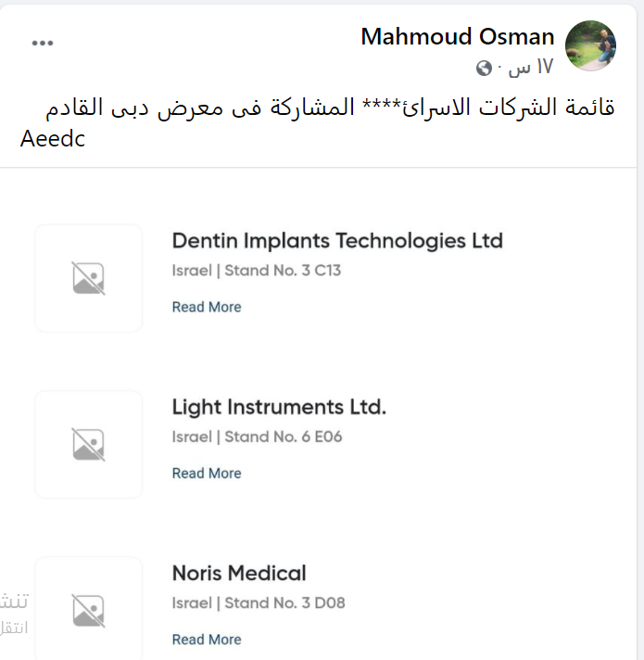Click Israel Stand No. 6 E06 text
The height and width of the screenshot is (660, 644).
258,437
